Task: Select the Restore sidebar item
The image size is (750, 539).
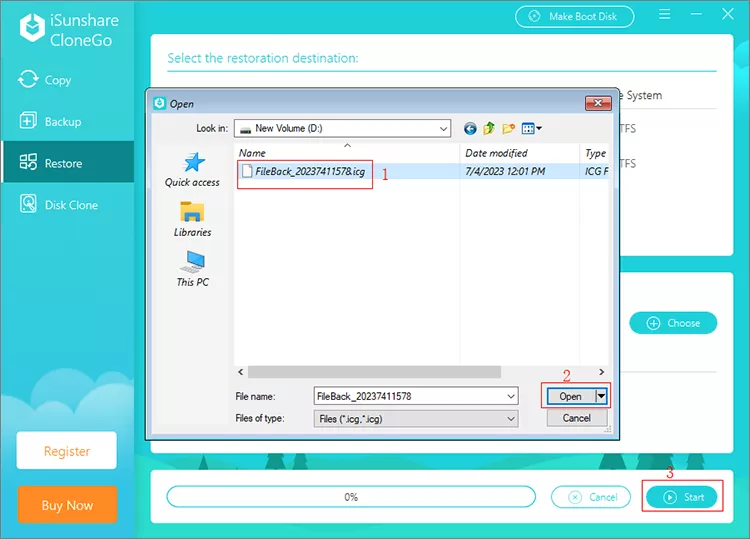Action: (68, 163)
